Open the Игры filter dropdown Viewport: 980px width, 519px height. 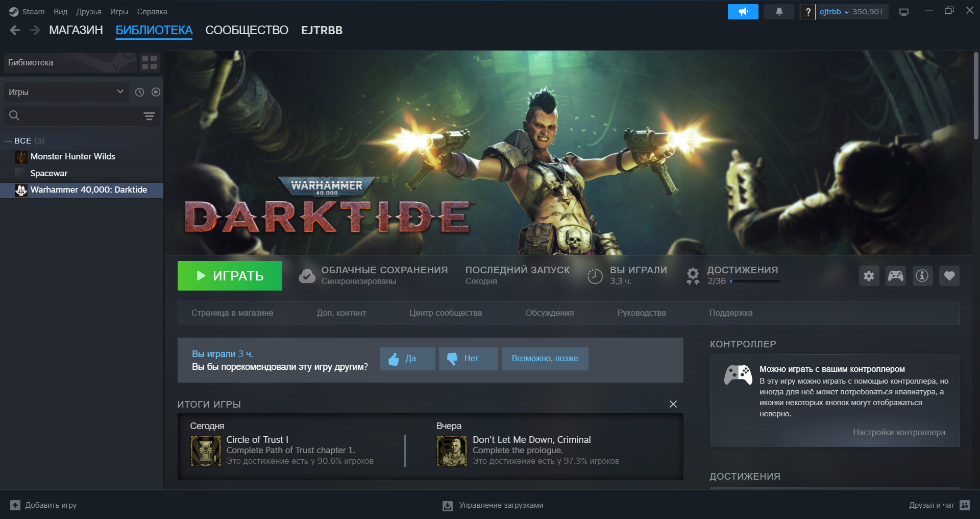click(66, 92)
